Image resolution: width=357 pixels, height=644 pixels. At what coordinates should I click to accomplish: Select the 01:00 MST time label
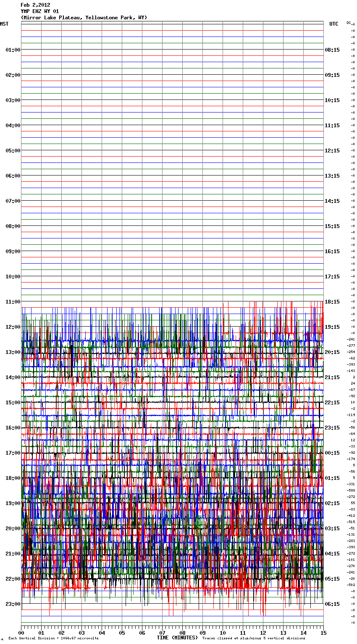[13, 50]
